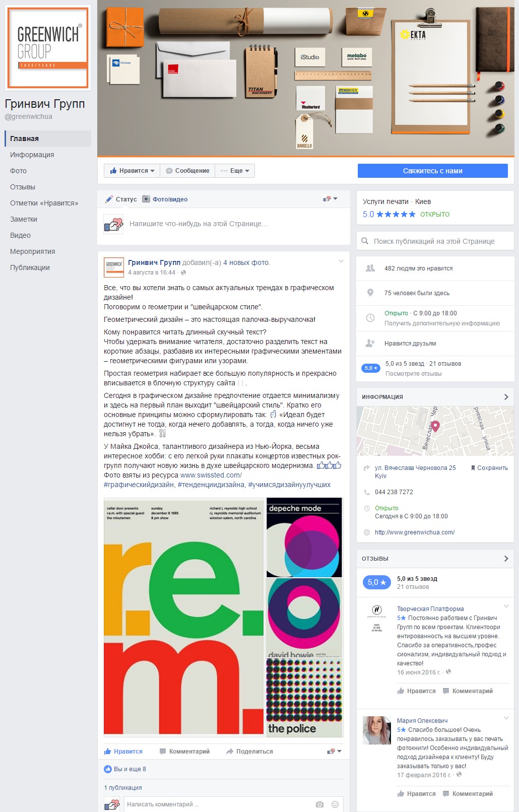
Task: Open the r.e.m. poster image
Action: tap(184, 617)
